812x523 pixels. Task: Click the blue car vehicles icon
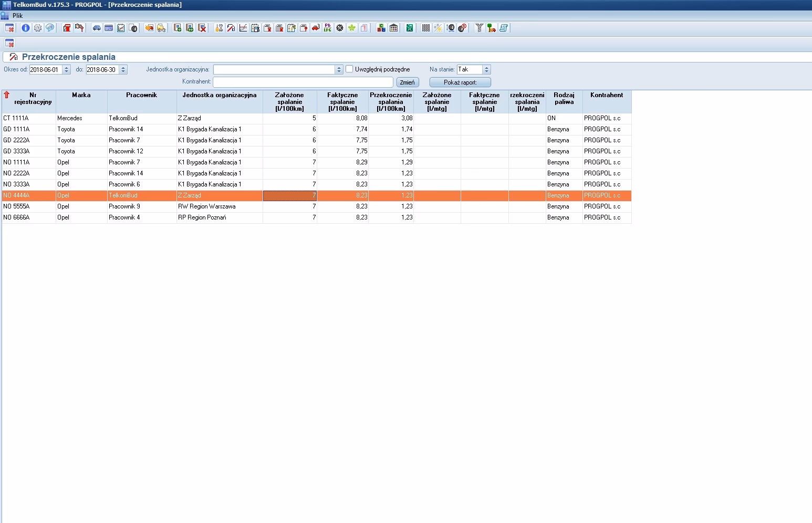click(x=97, y=28)
